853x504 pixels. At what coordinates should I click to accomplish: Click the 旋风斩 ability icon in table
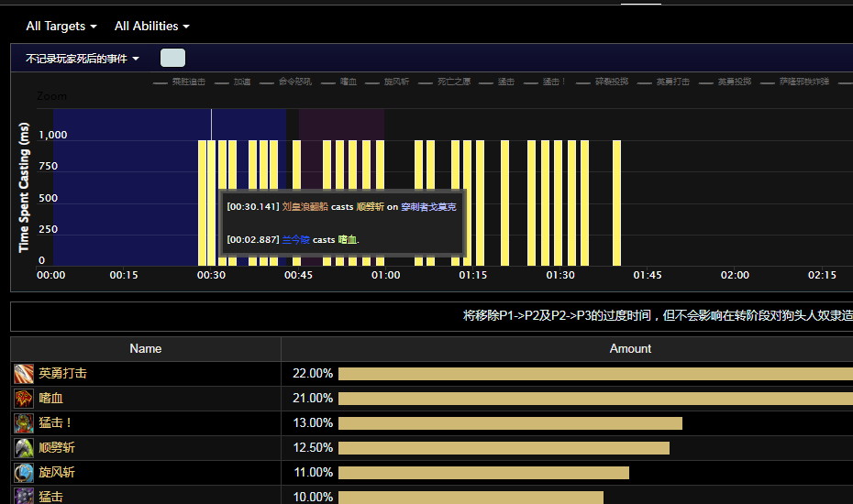pos(24,473)
